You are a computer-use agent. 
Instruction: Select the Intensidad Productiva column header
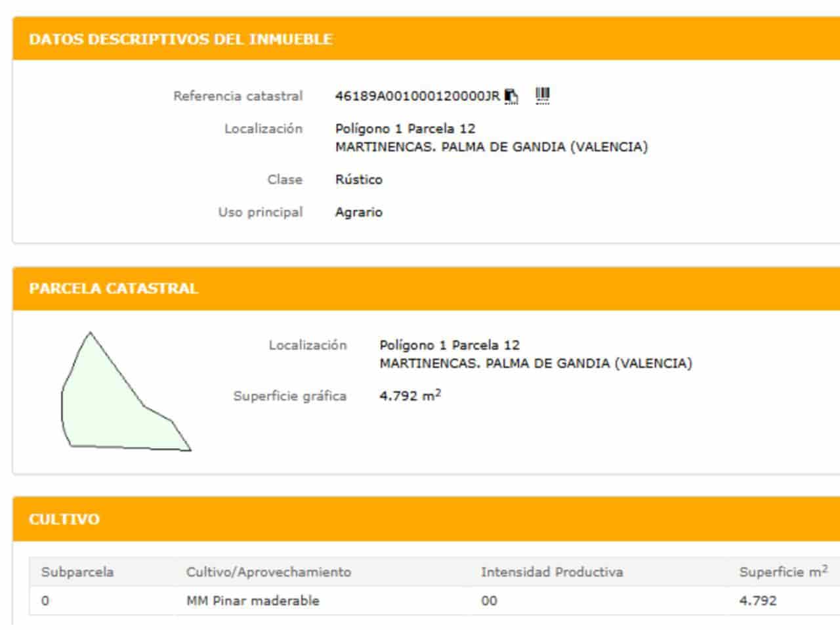point(551,572)
